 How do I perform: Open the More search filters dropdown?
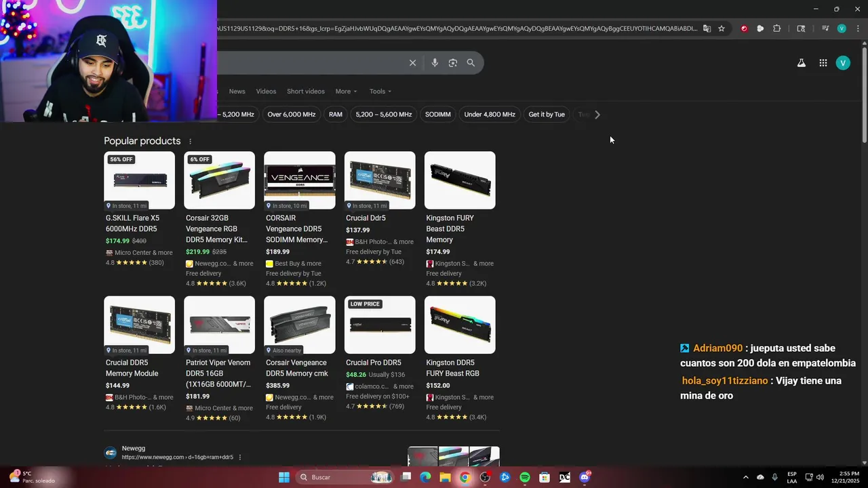(346, 91)
